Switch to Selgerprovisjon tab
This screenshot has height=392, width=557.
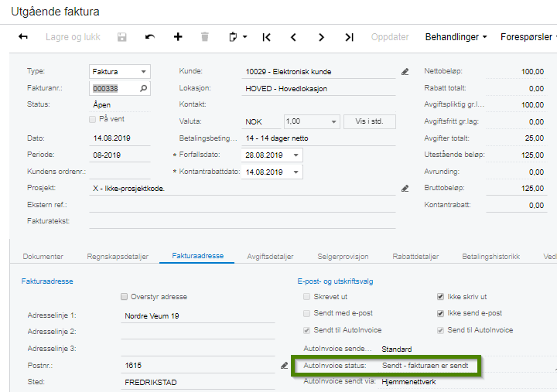pyautogui.click(x=343, y=257)
